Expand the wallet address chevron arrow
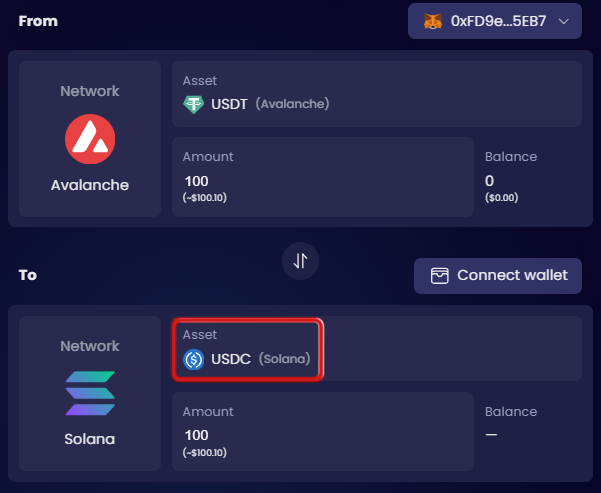This screenshot has height=493, width=601. [563, 21]
